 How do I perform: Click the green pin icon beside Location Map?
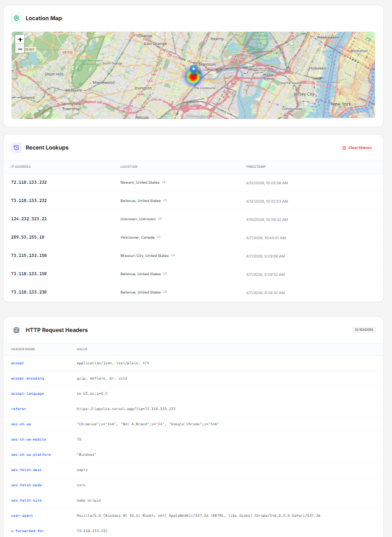16,18
